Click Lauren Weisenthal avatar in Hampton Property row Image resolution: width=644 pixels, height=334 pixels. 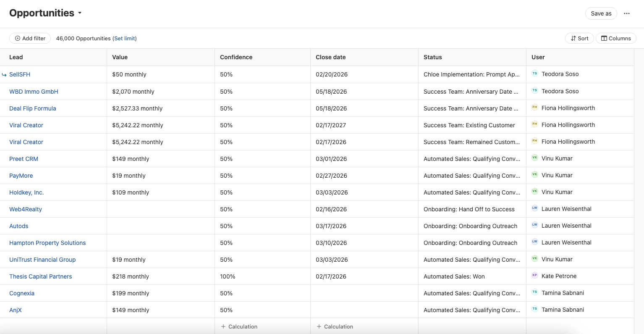point(535,242)
